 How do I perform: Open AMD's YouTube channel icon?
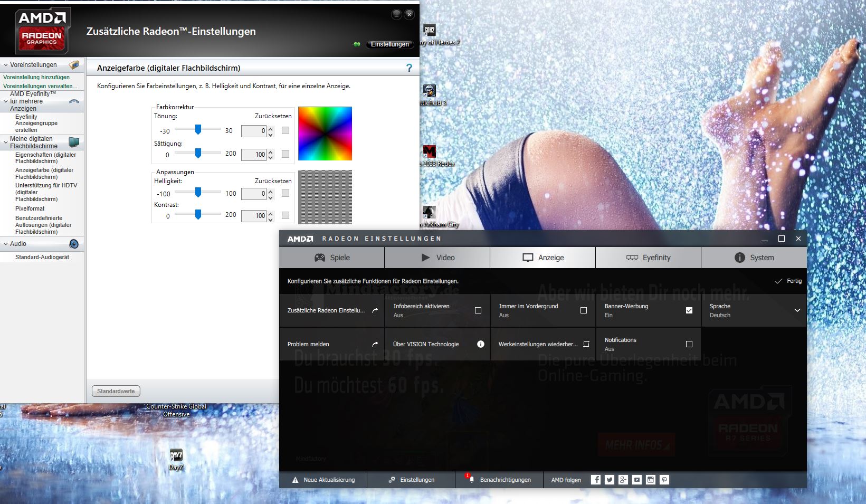coord(637,480)
